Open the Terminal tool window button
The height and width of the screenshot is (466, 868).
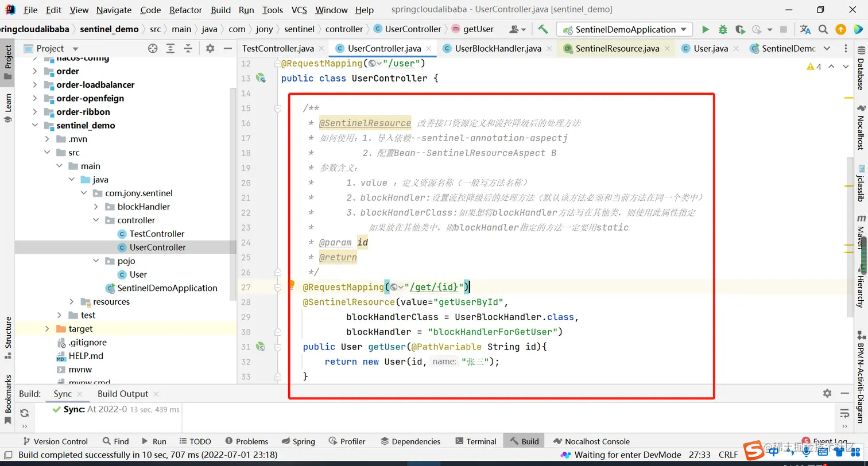(x=476, y=441)
